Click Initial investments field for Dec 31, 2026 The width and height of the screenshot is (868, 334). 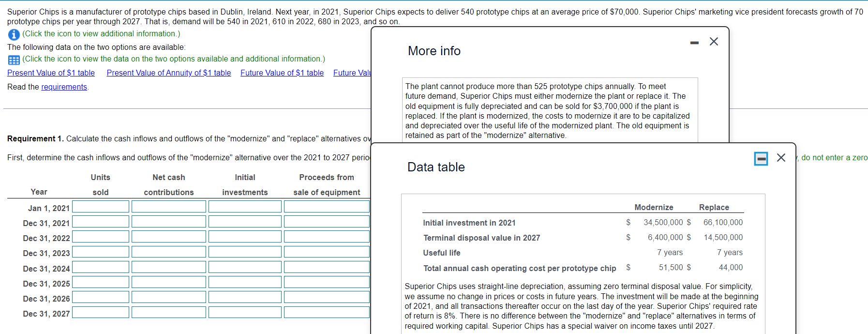tap(245, 297)
